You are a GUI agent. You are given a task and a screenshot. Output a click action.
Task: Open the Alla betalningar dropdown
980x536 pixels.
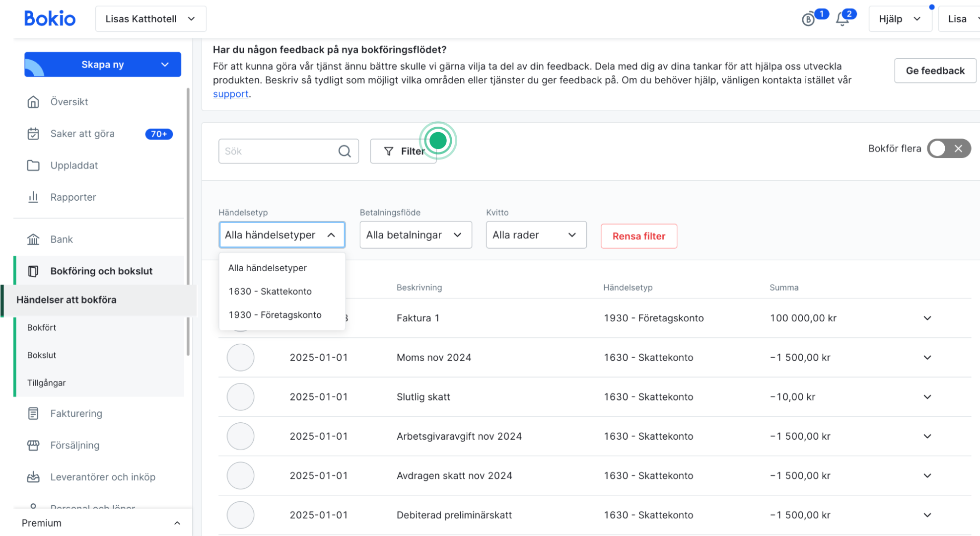415,235
